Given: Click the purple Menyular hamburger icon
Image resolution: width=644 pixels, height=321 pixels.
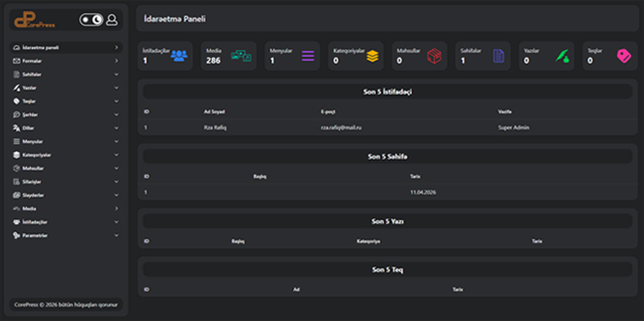Looking at the screenshot, I should 307,56.
